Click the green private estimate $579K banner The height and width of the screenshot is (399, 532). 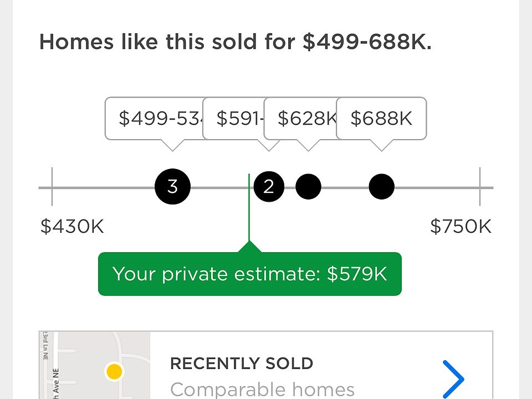(x=250, y=274)
